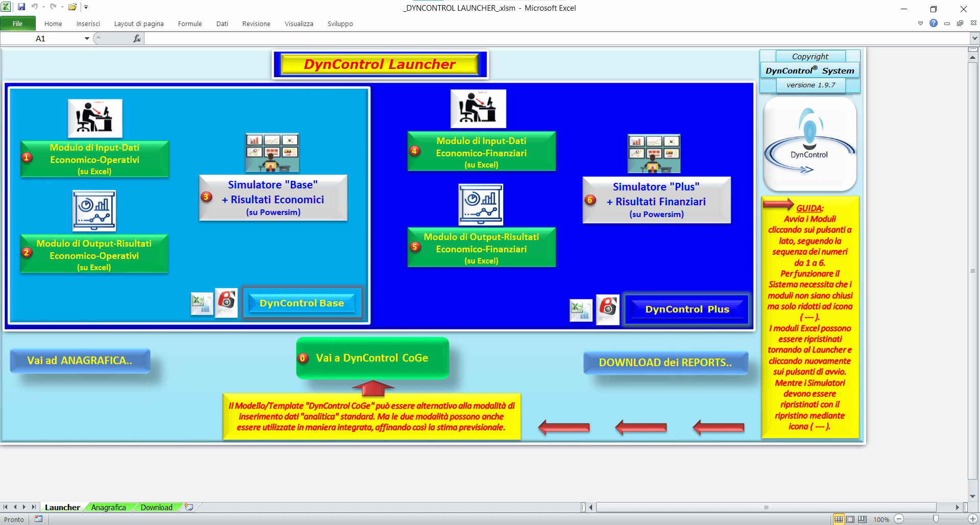Click Vai ad ANAGRAFICA button

click(x=80, y=361)
